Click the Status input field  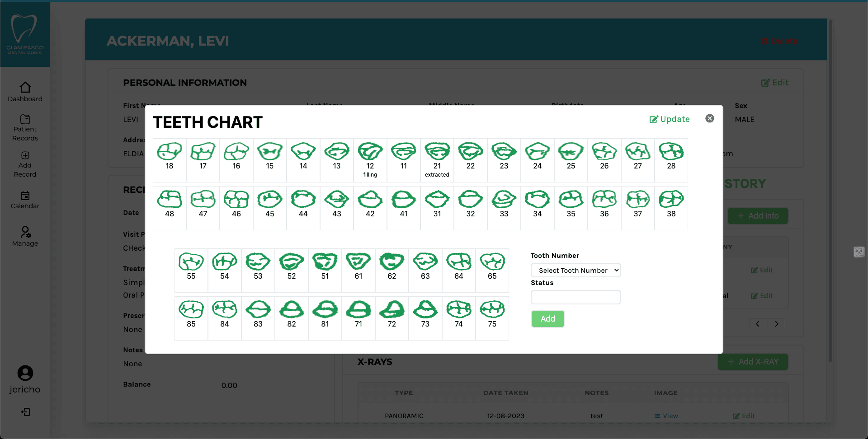tap(576, 297)
